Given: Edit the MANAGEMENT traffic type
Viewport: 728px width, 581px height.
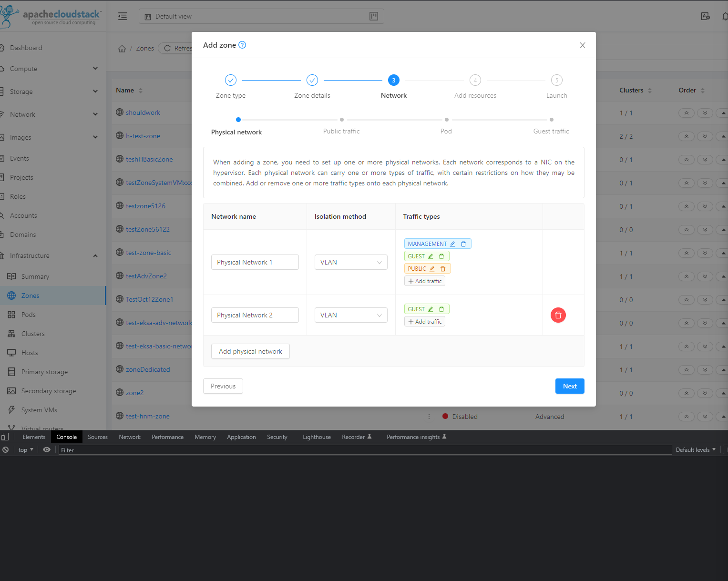Looking at the screenshot, I should 452,244.
